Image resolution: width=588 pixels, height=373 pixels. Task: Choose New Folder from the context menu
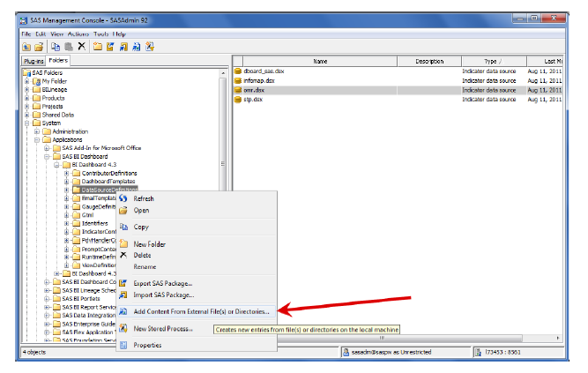point(149,244)
